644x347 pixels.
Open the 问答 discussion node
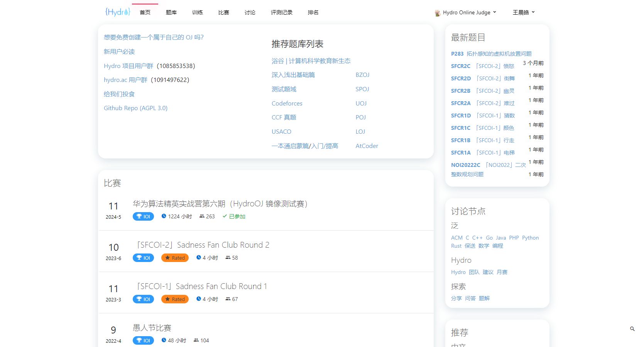coord(470,298)
